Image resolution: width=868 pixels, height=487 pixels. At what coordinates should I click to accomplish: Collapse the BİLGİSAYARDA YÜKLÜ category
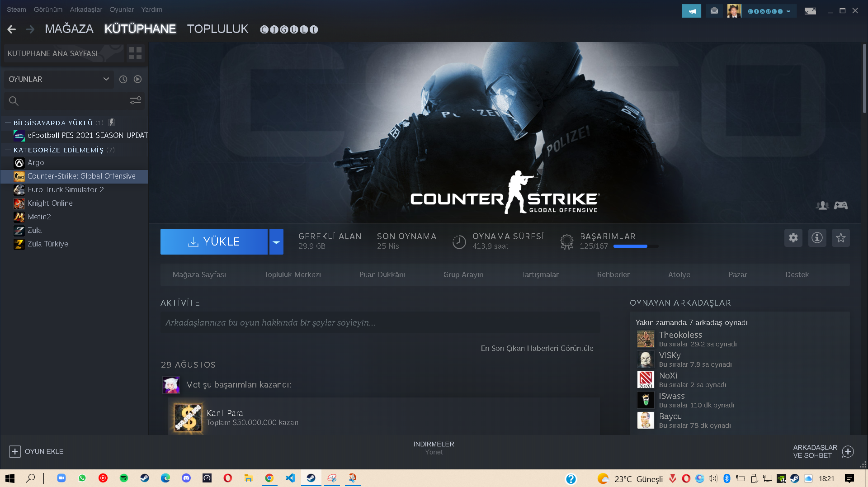[x=8, y=123]
